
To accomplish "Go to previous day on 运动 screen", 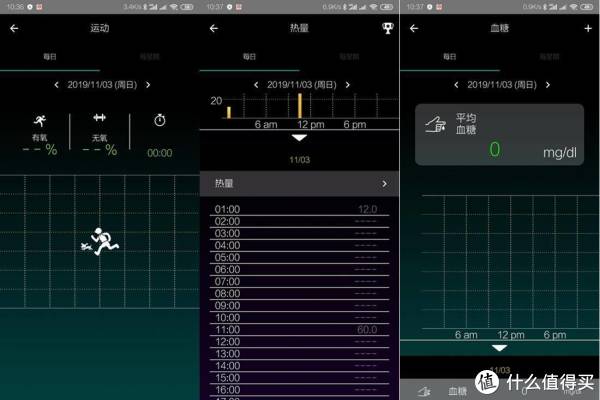I will click(57, 85).
